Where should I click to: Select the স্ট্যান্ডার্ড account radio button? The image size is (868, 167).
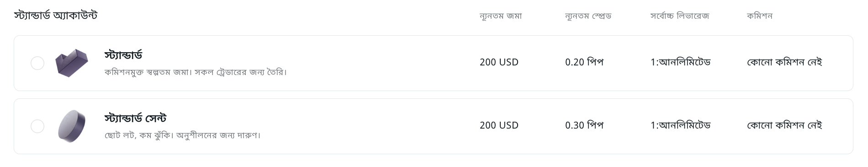[37, 63]
